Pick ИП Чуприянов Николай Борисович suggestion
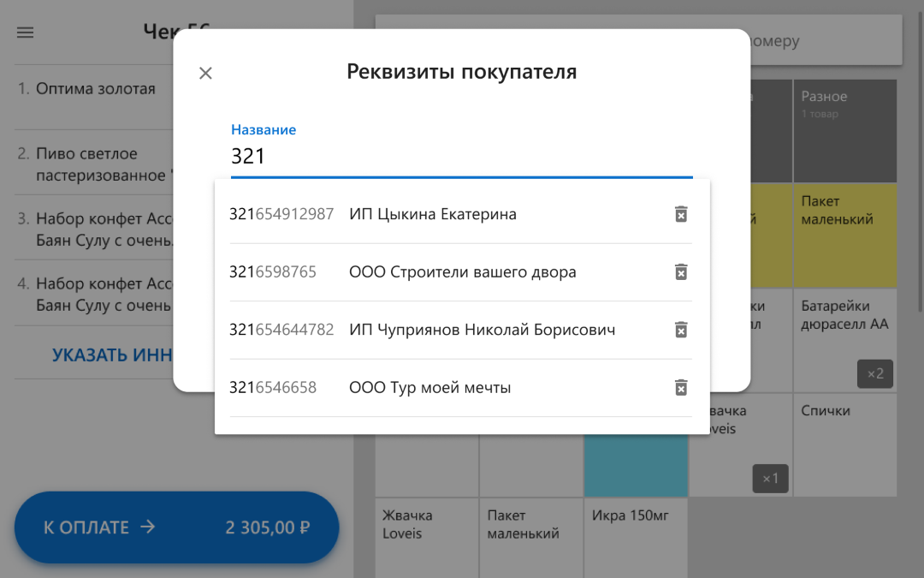Screen dimensions: 924x578 [x=482, y=330]
